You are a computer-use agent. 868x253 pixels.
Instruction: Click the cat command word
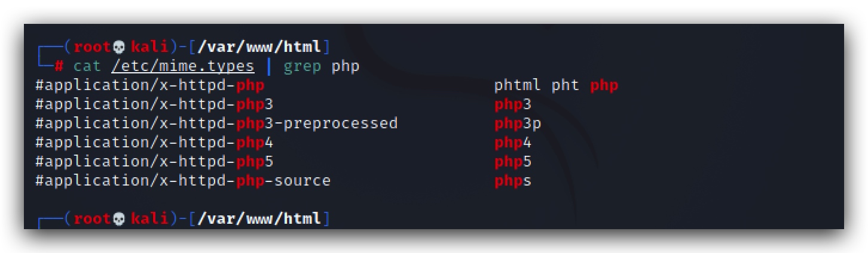point(88,66)
